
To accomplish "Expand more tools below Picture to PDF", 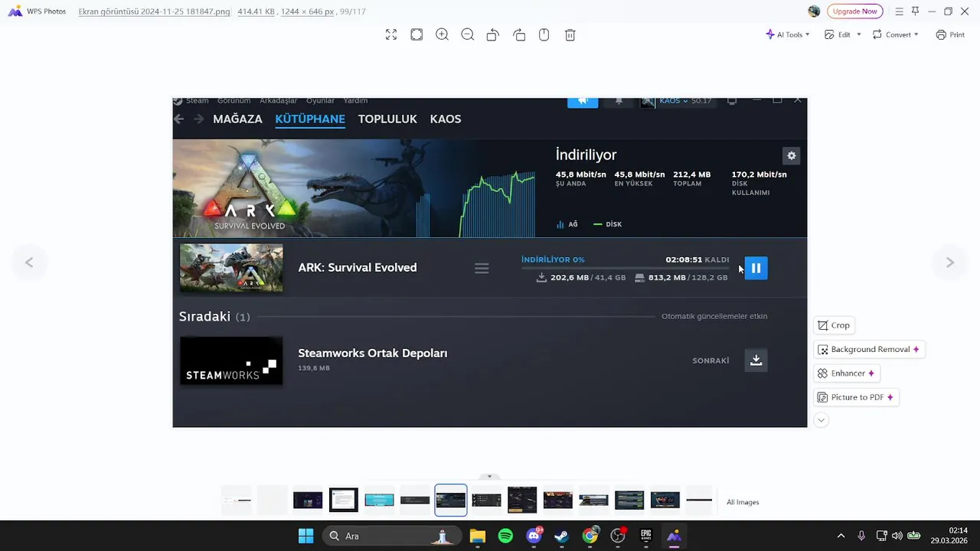I will (x=821, y=419).
